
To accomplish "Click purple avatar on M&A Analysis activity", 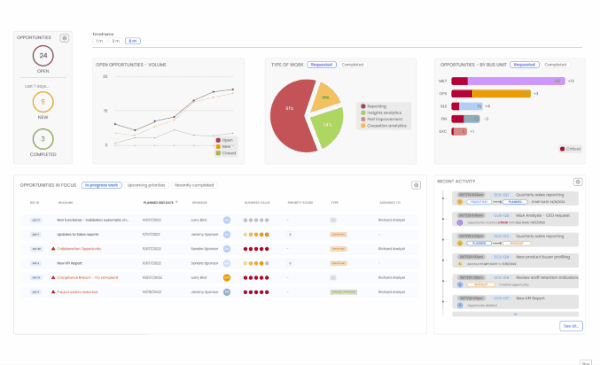I will point(460,222).
